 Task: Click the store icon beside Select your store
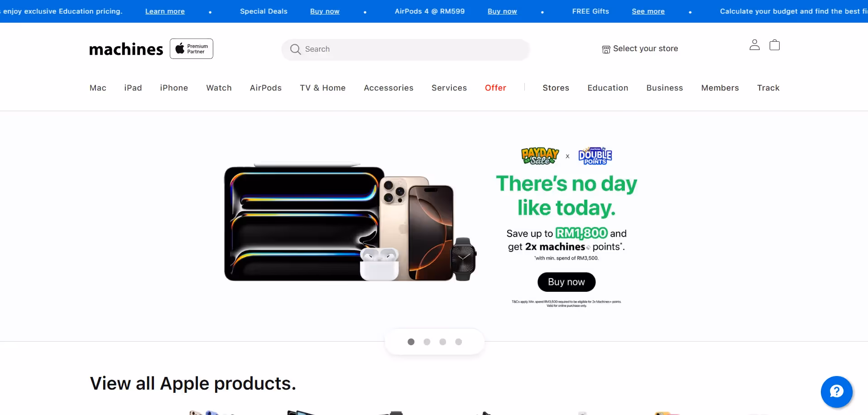606,49
